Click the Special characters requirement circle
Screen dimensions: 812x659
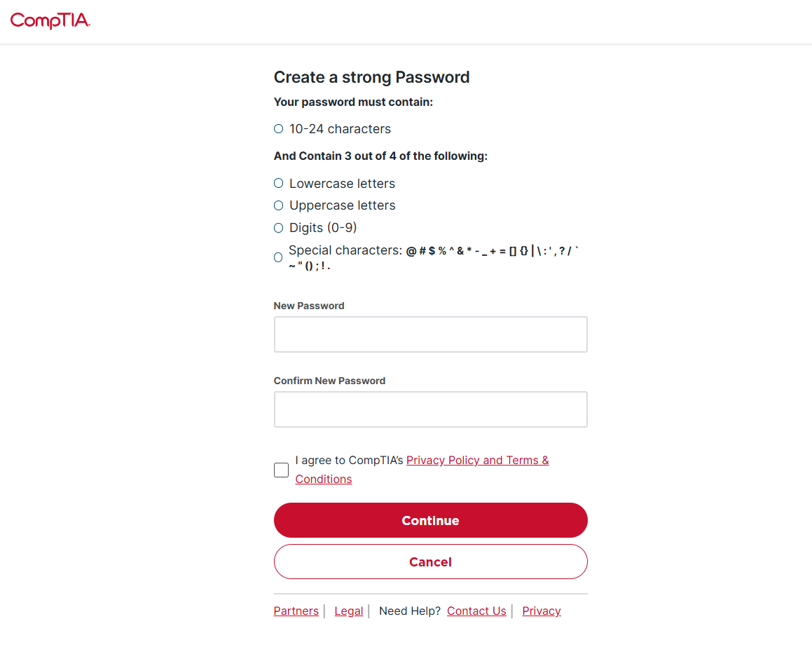(278, 257)
